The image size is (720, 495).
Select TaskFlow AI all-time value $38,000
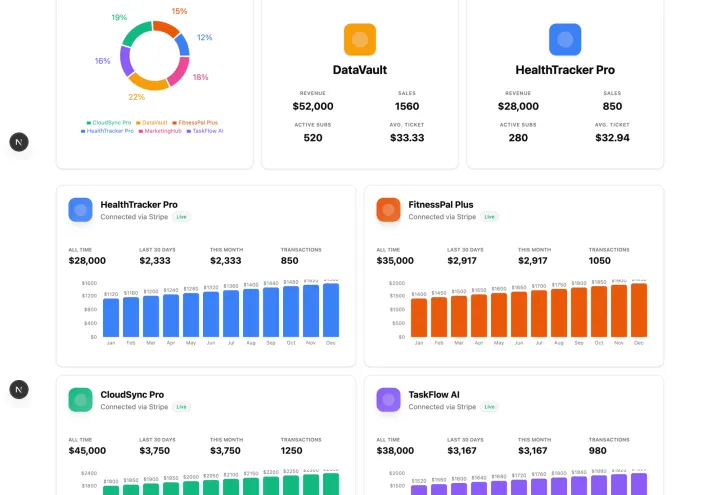[395, 451]
